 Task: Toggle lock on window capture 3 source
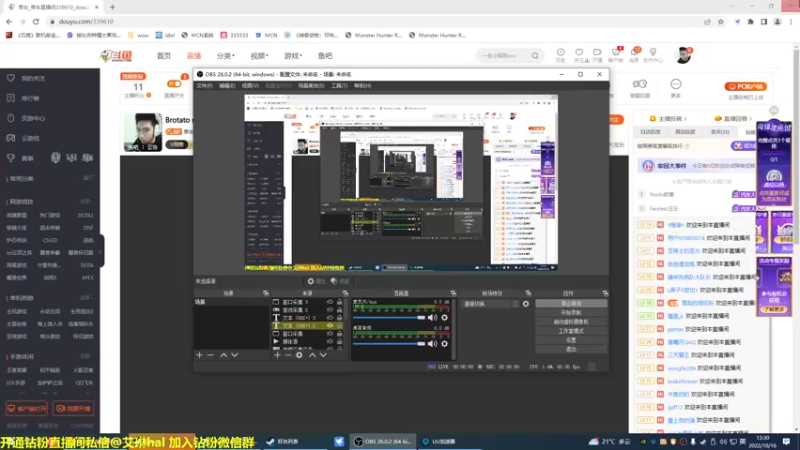pyautogui.click(x=339, y=302)
